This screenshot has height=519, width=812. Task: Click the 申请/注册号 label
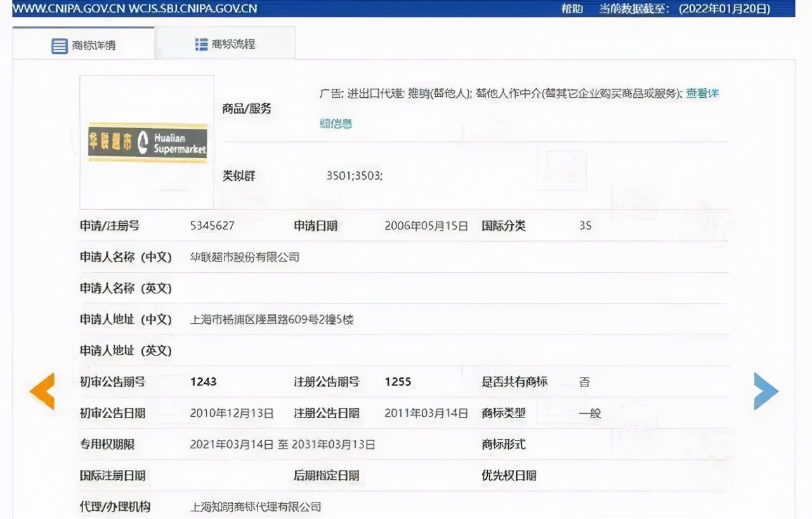pyautogui.click(x=110, y=226)
